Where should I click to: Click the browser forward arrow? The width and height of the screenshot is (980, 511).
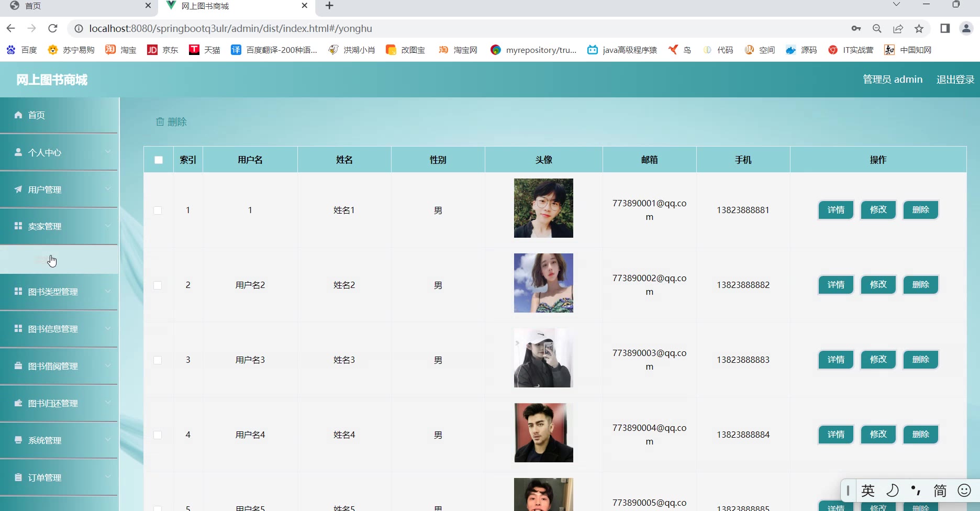click(31, 28)
